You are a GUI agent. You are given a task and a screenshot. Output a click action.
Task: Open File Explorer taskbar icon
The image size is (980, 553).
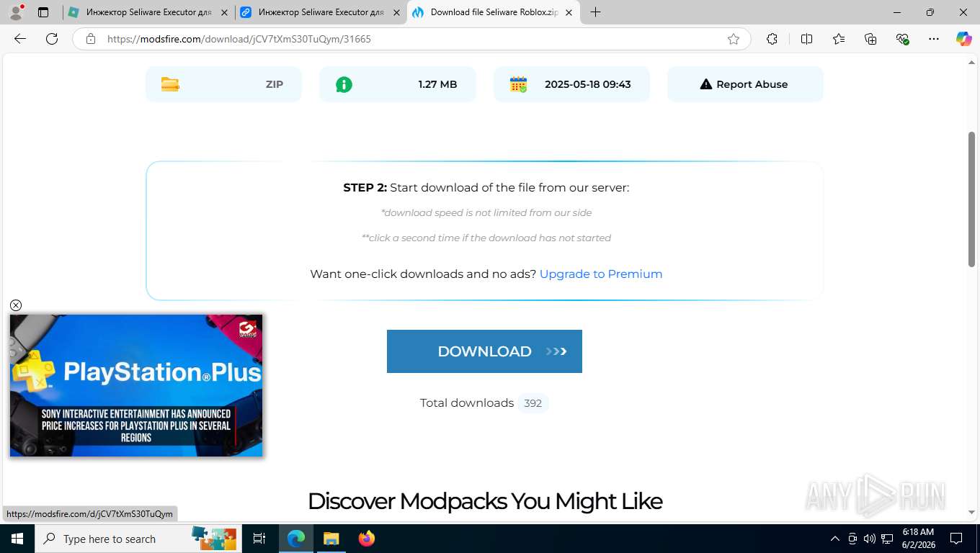click(x=331, y=539)
